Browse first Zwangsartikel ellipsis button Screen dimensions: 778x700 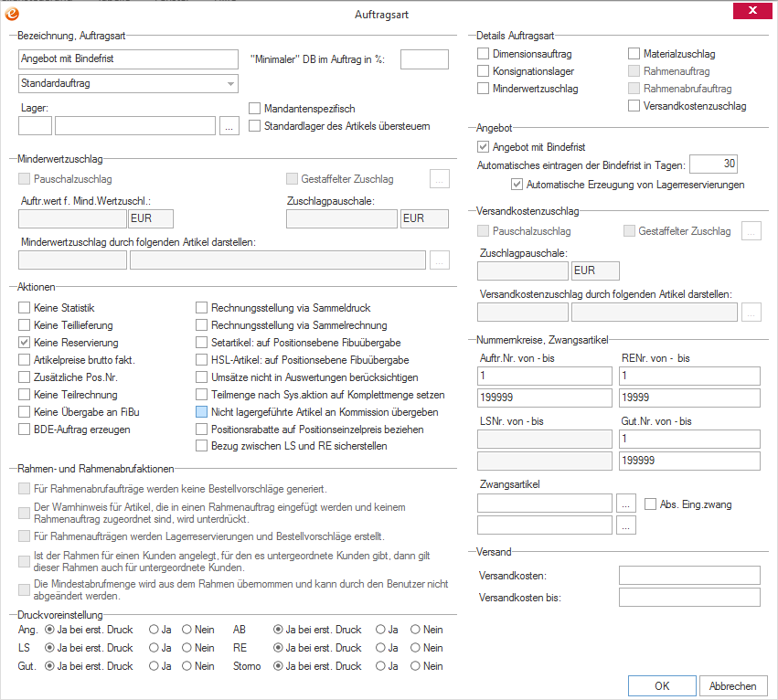[625, 503]
